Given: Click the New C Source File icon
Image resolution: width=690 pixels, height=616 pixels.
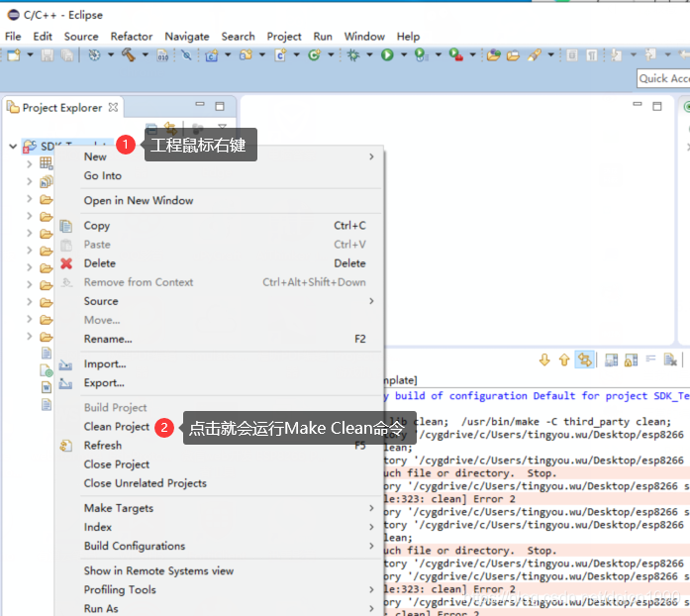Looking at the screenshot, I should pyautogui.click(x=280, y=55).
